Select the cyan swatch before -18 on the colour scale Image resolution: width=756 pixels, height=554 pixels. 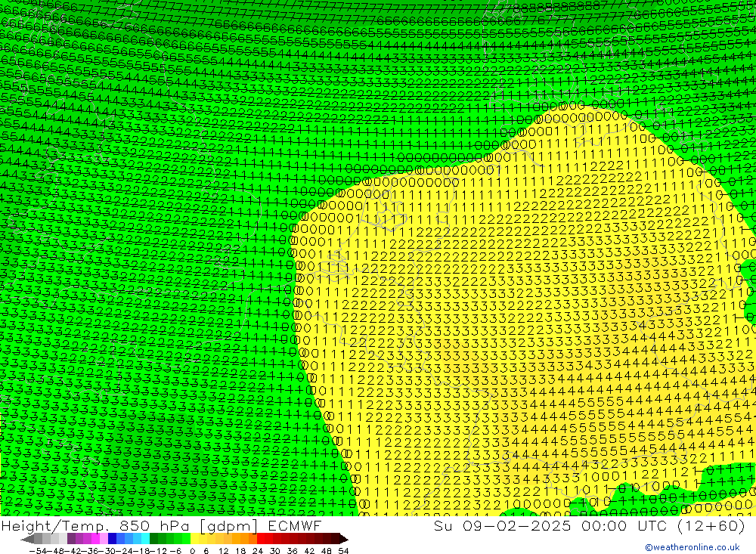tap(145, 539)
